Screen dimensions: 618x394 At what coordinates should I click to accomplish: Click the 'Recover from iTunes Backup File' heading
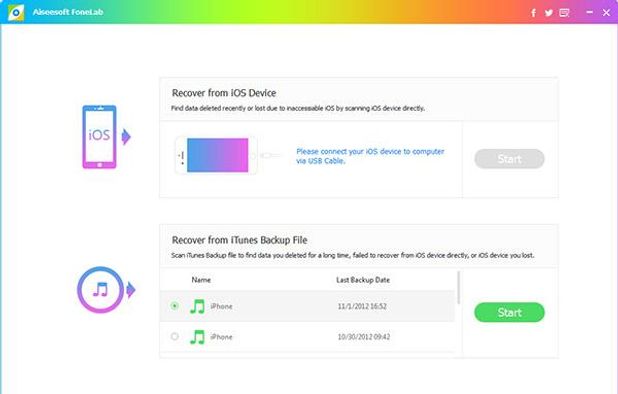[x=240, y=240]
